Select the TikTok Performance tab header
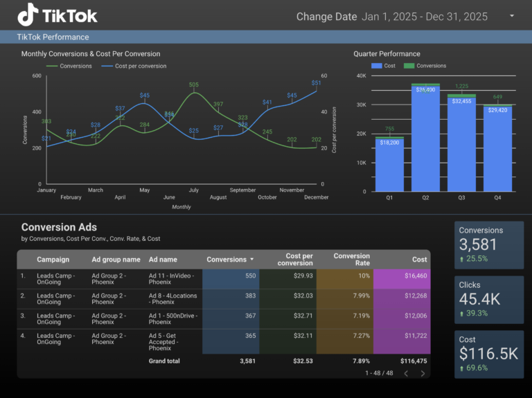 [x=53, y=37]
